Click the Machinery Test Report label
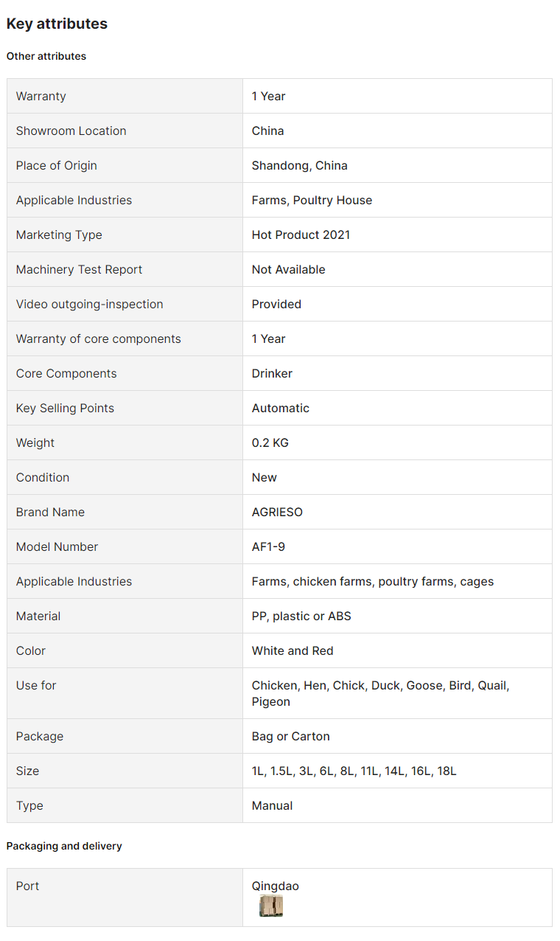This screenshot has height=941, width=560. tap(79, 269)
